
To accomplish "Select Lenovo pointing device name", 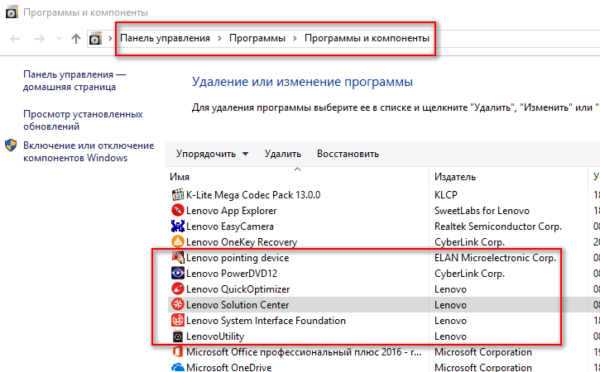I will [x=237, y=258].
